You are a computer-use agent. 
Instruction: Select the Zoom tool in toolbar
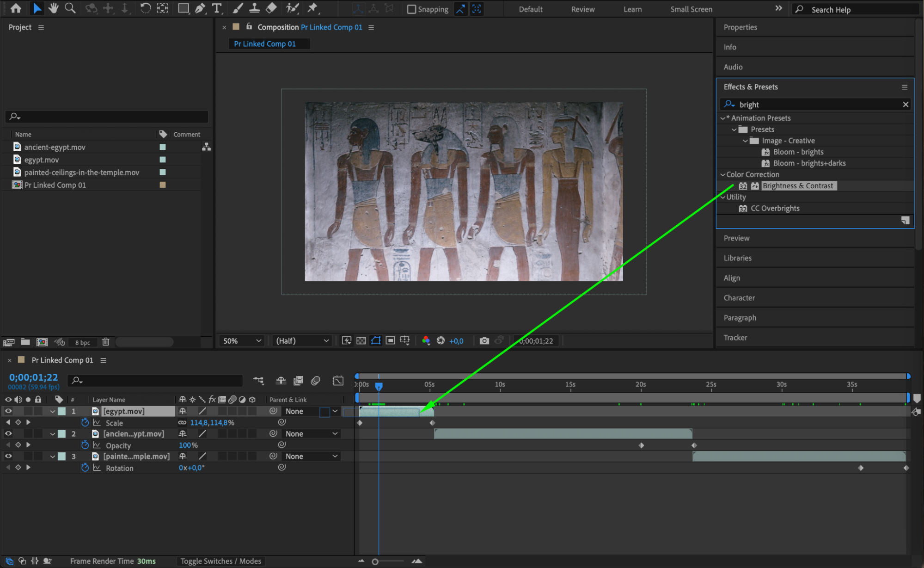click(x=70, y=8)
